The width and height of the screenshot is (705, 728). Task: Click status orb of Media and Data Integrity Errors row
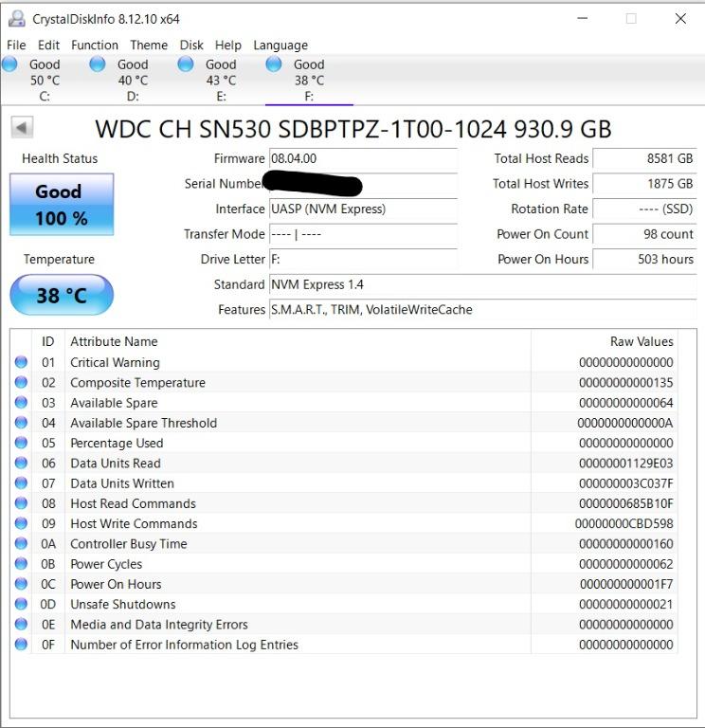click(x=21, y=624)
